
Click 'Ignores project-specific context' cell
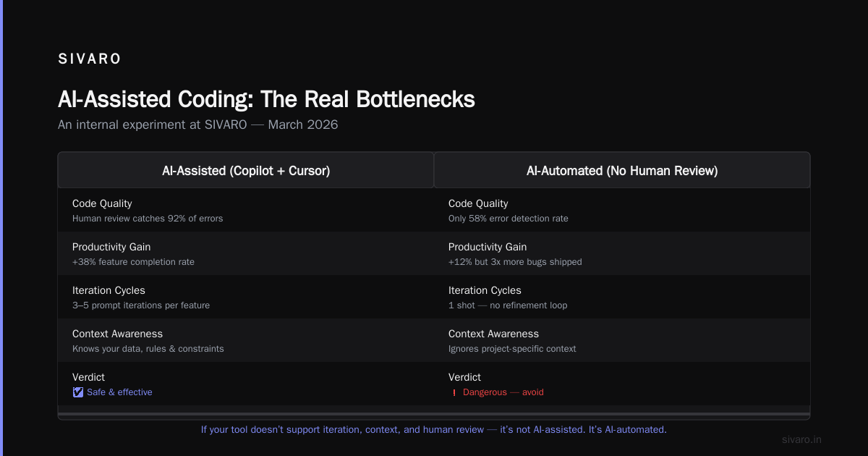coord(622,340)
